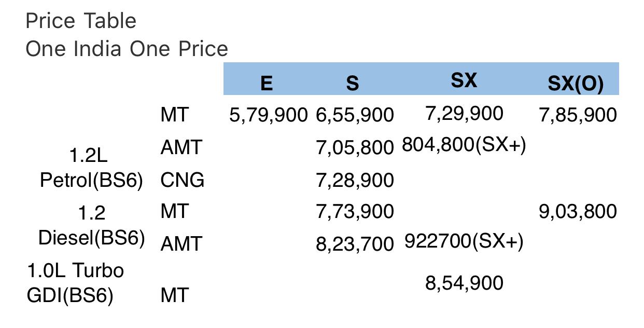Click the 8,54,900 Turbo GDI price
644x328 pixels.
464,283
